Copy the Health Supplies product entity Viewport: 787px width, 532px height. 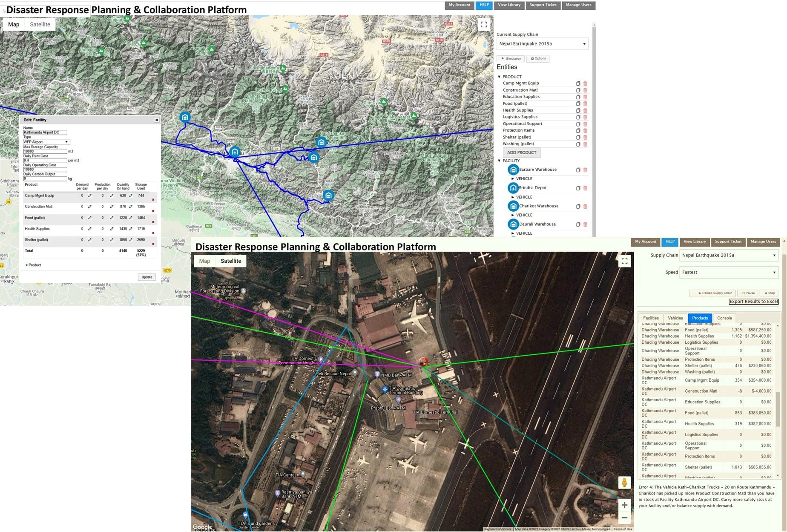(x=578, y=111)
